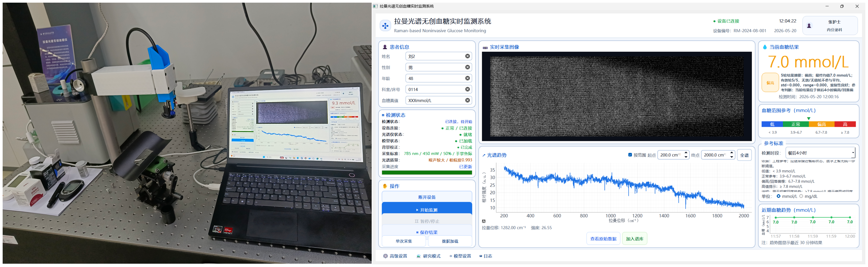This screenshot has height=267, width=868.
Task: Click the real-time captured spectrum image
Action: (617, 96)
